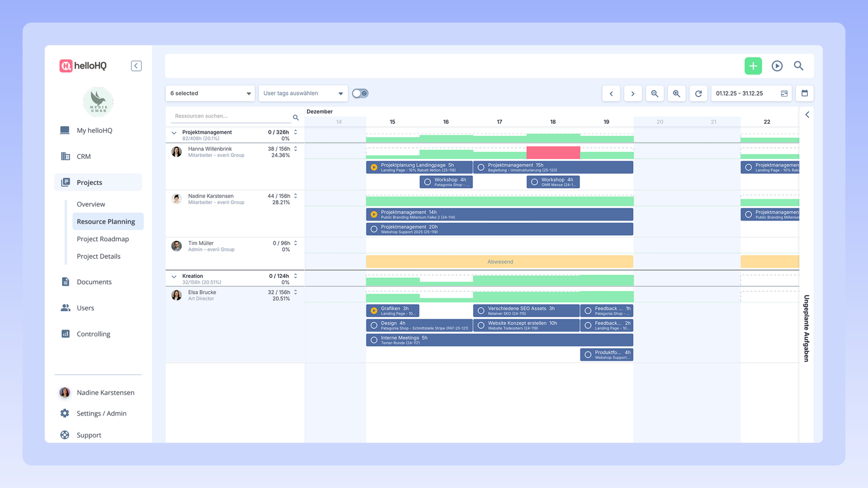Check off Interne Meetings 5h task
This screenshot has height=488, width=868.
[374, 340]
